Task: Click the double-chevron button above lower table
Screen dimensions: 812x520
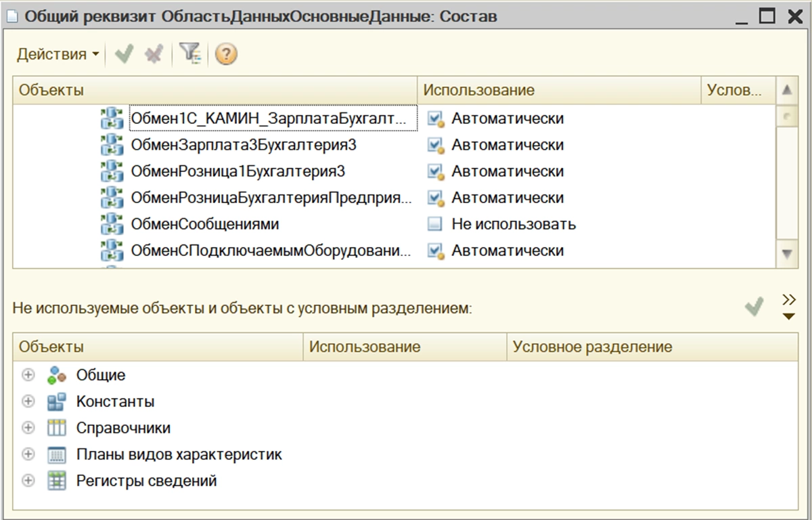Action: pos(788,300)
